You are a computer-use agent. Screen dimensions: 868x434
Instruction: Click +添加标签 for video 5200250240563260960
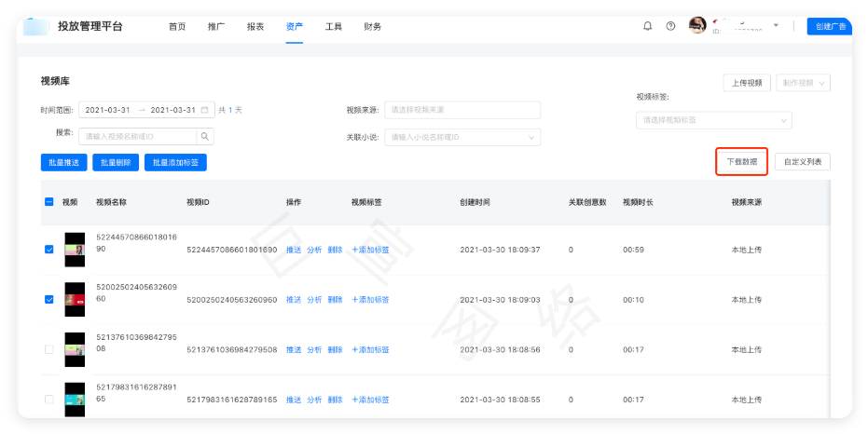[x=370, y=300]
